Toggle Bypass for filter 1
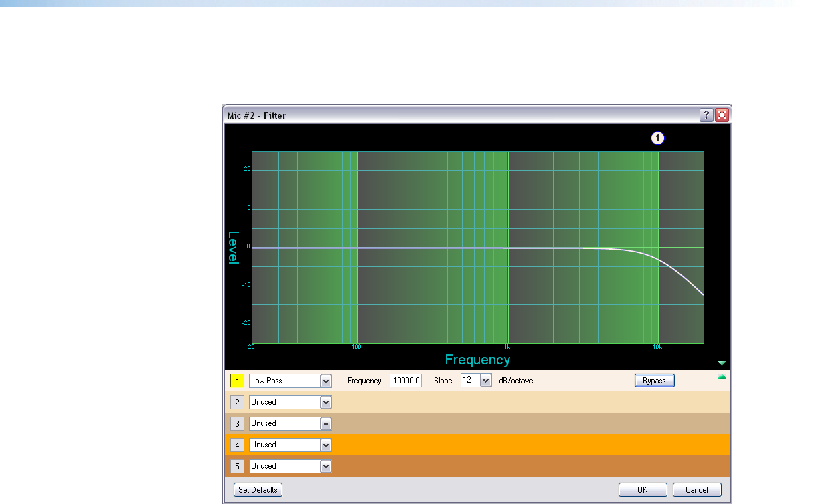 (654, 381)
